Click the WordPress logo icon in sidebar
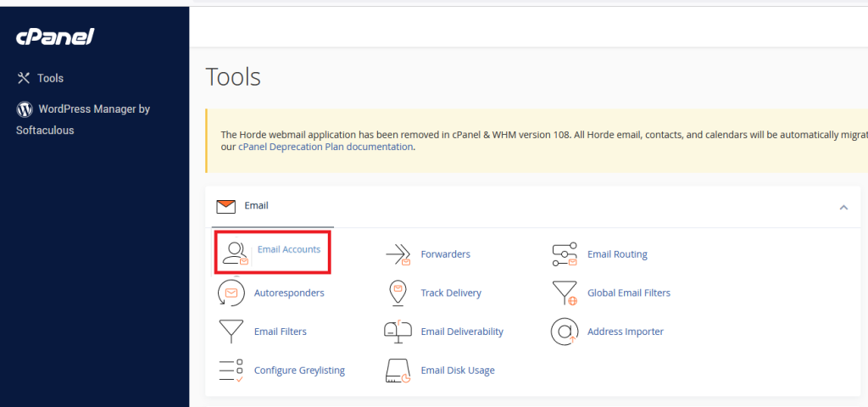Viewport: 868px width, 407px height. click(x=24, y=109)
